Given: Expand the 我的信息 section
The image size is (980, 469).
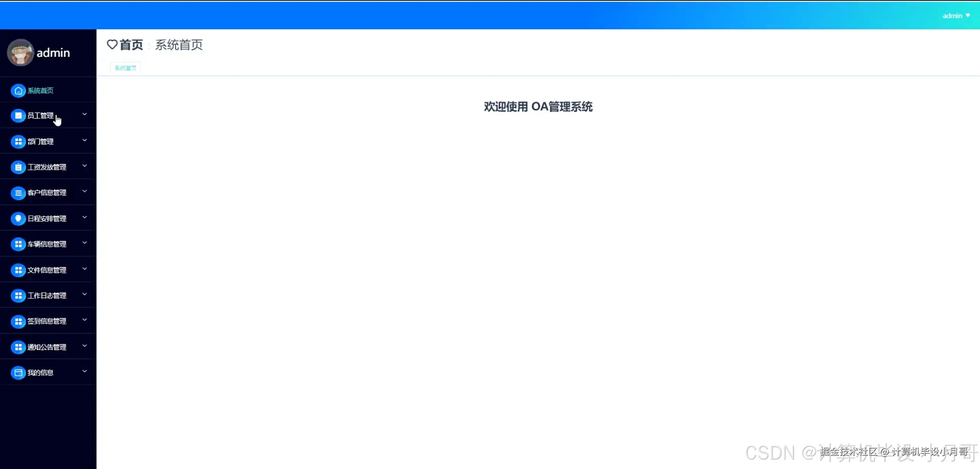Looking at the screenshot, I should [85, 371].
